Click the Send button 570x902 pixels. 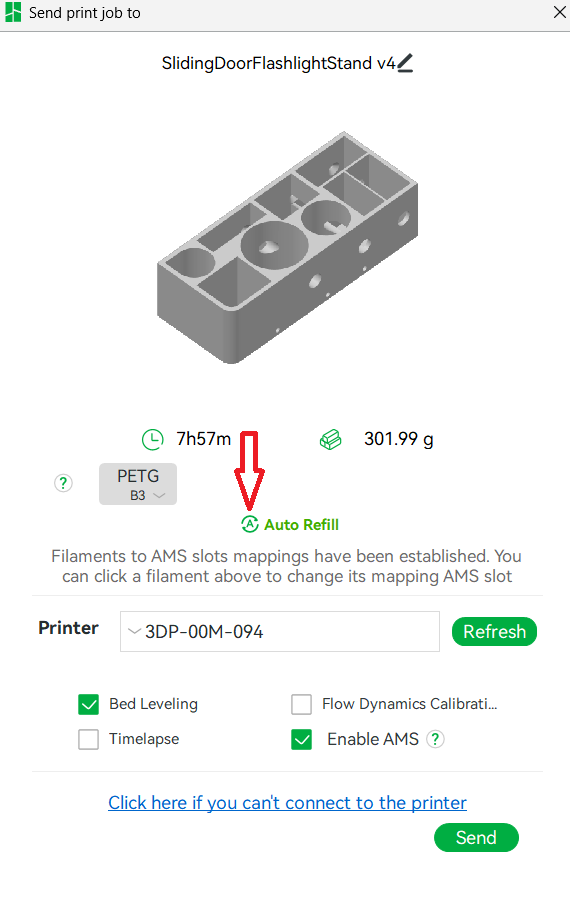coord(476,838)
